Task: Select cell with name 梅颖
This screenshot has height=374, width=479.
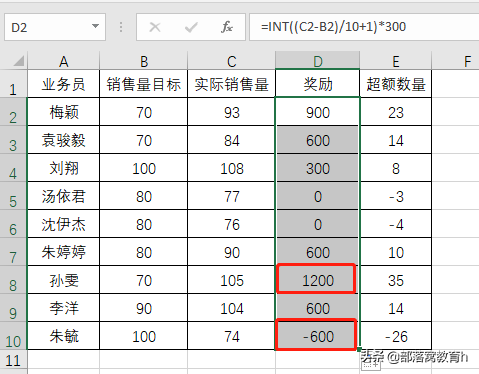Action: [63, 112]
